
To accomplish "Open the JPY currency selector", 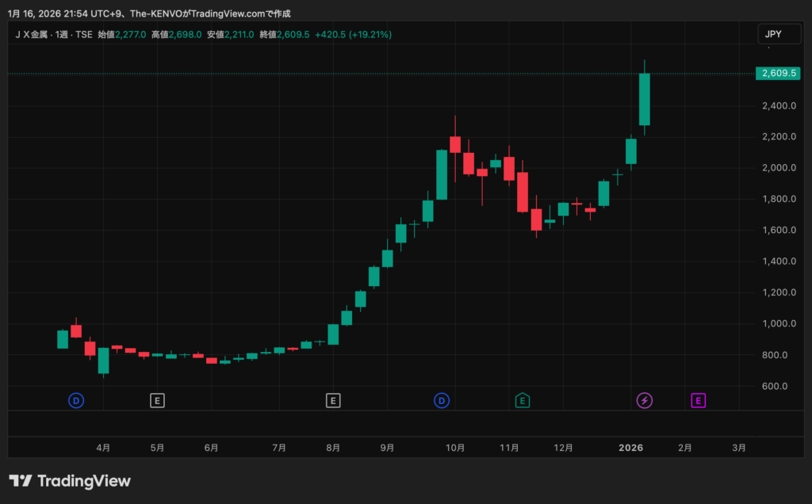I will pyautogui.click(x=773, y=34).
